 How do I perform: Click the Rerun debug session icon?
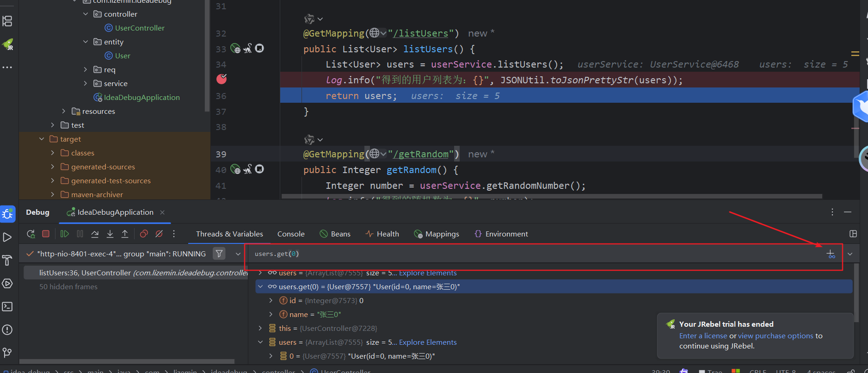31,234
